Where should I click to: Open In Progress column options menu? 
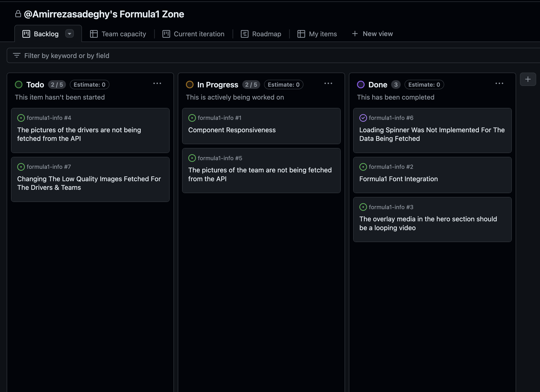click(328, 84)
